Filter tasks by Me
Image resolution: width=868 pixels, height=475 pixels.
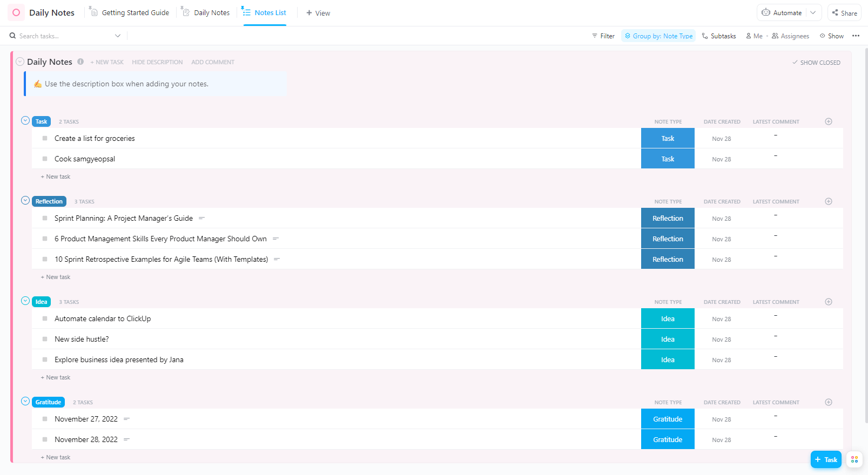(754, 36)
